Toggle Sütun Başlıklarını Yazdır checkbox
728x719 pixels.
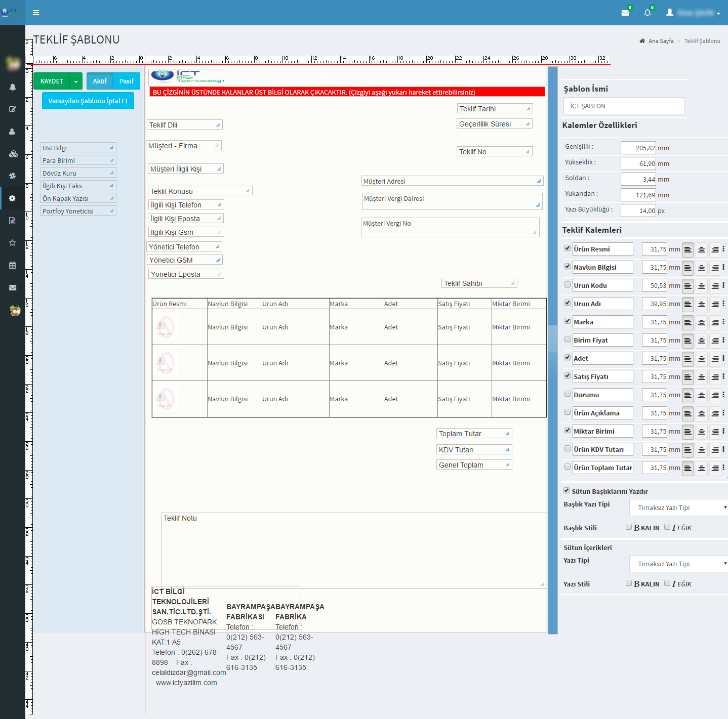tap(567, 491)
